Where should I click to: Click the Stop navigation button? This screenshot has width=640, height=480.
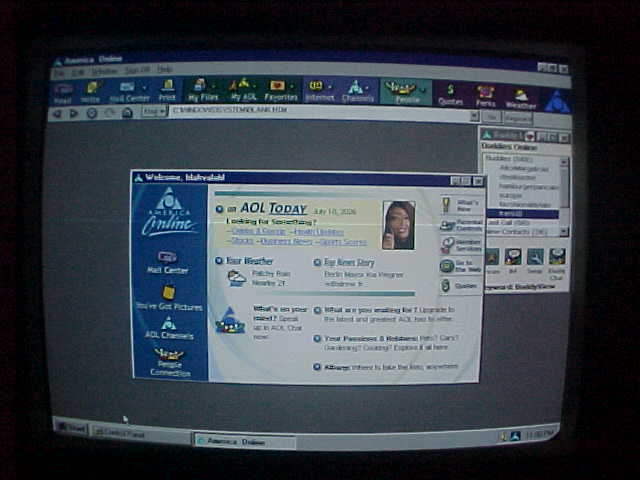coord(92,113)
